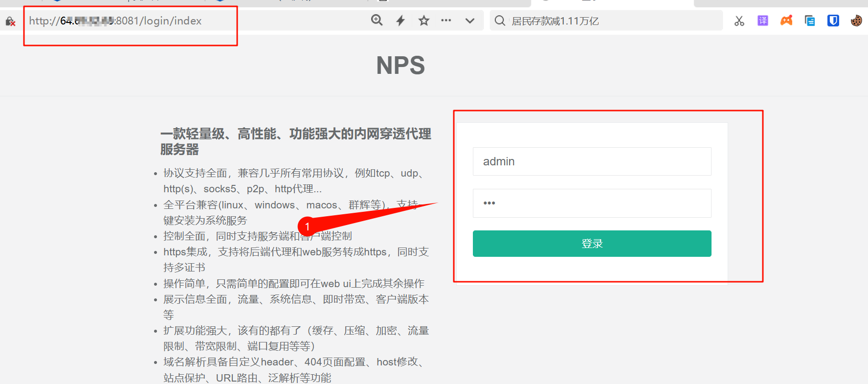Open the page zoom magnifier icon

(377, 20)
